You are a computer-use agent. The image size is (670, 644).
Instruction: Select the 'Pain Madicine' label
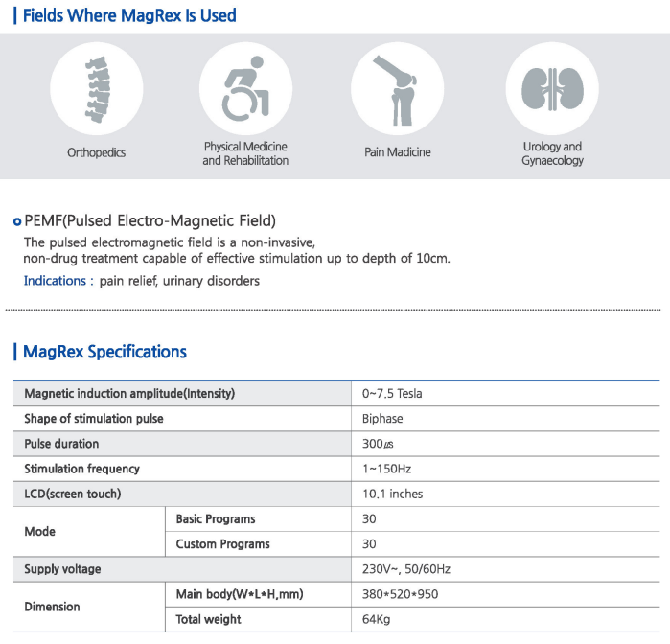coord(398,152)
